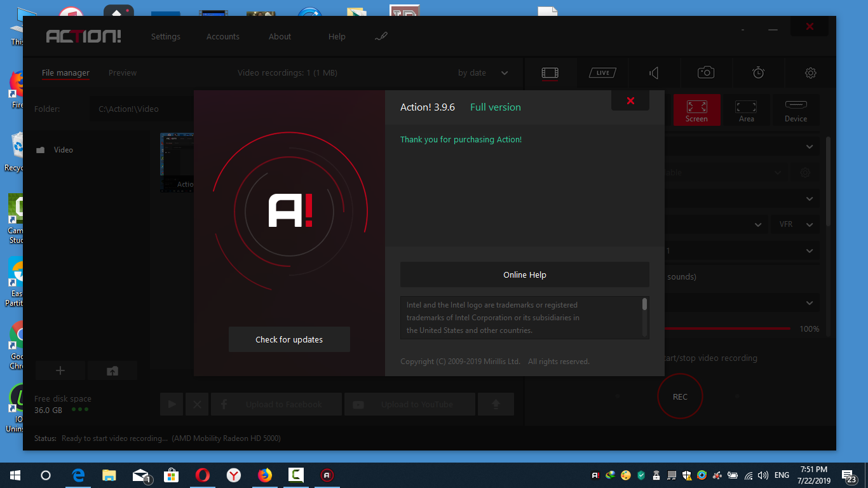Open the benchmark stopwatch mode icon
The width and height of the screenshot is (868, 488).
[759, 73]
